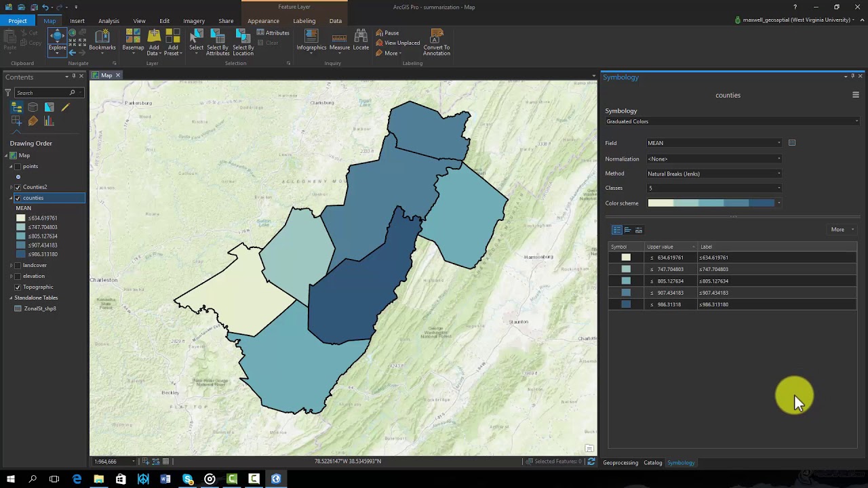Expand the elevation layer in Contents
Image resolution: width=868 pixels, height=488 pixels.
12,276
